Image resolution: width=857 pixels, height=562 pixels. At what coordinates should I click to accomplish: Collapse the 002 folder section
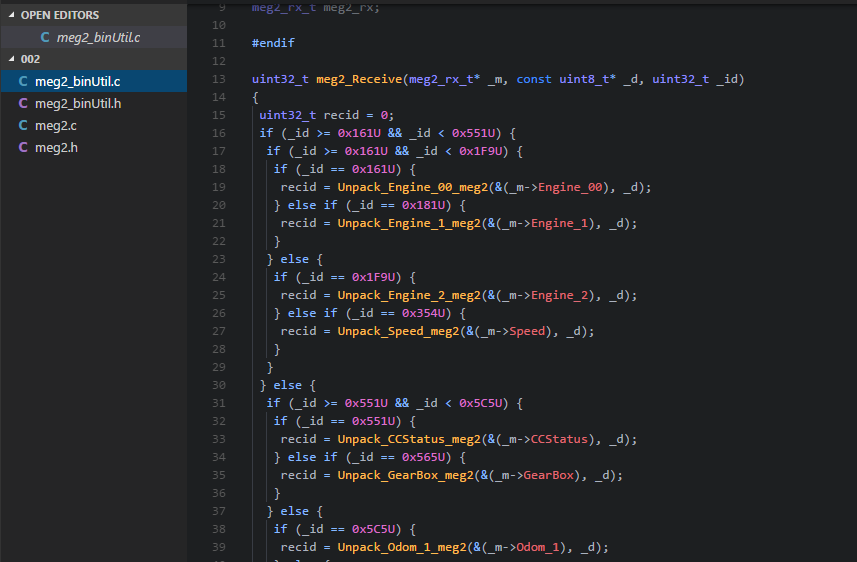[11, 58]
